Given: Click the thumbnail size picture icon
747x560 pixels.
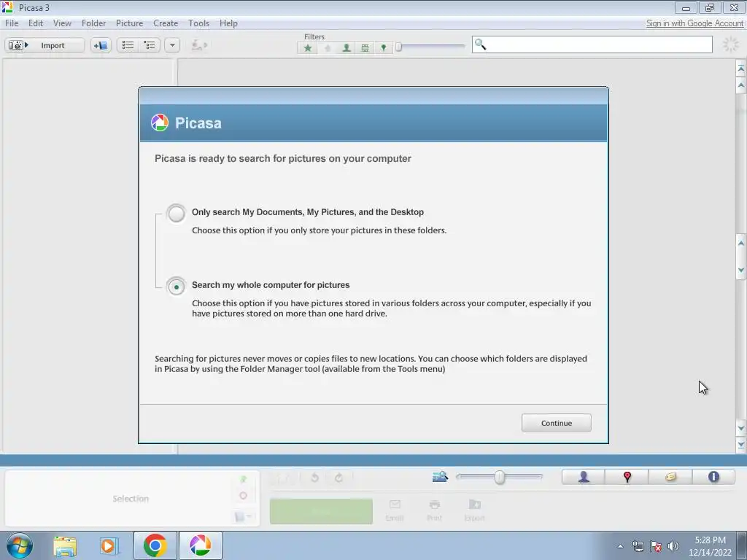Looking at the screenshot, I should tap(440, 476).
